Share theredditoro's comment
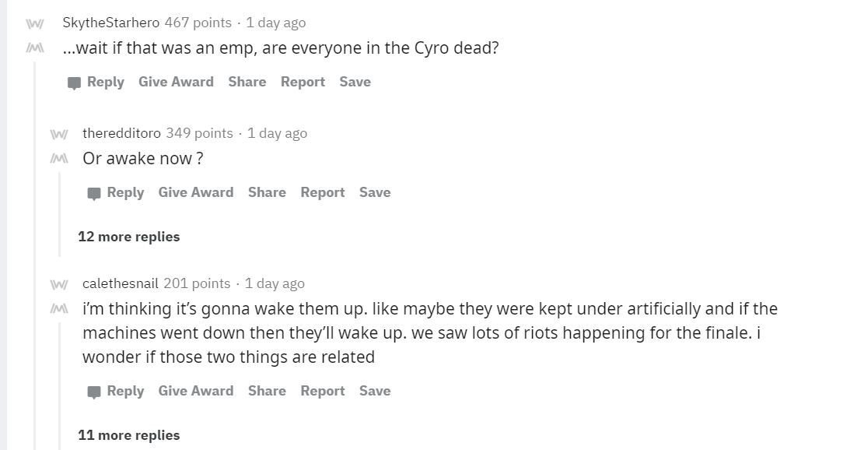The height and width of the screenshot is (450, 868). pos(267,192)
